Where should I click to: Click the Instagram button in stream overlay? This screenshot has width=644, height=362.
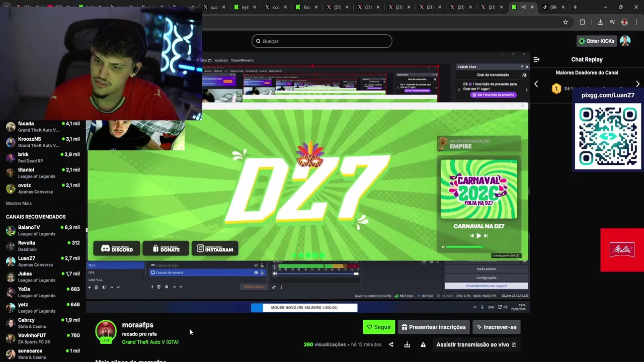(x=215, y=248)
